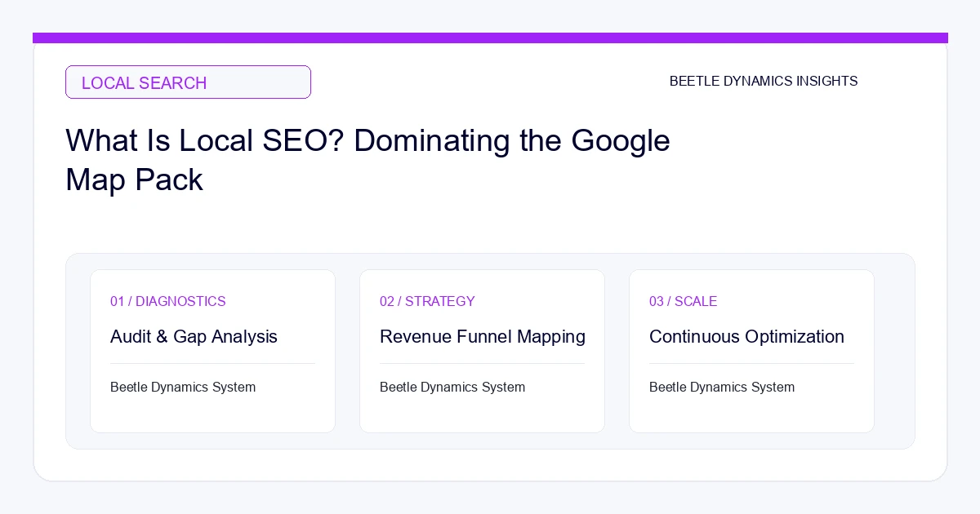
Task: Open the Revenue Funnel Mapping card title
Action: click(x=483, y=336)
